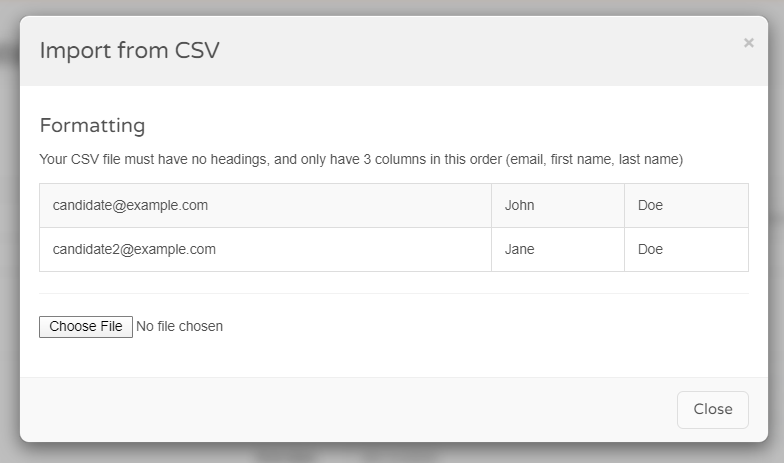This screenshot has width=784, height=463.
Task: Click the 'No file chosen' label
Action: (180, 326)
